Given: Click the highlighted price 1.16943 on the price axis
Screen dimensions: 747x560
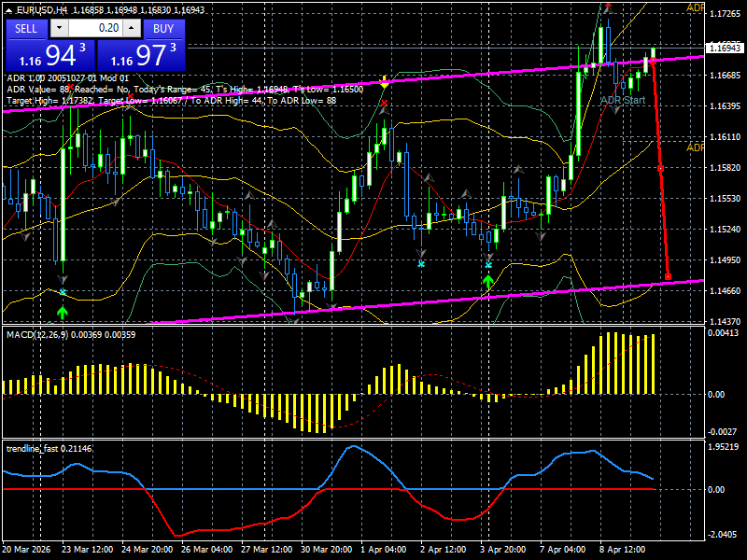Looking at the screenshot, I should tap(726, 48).
